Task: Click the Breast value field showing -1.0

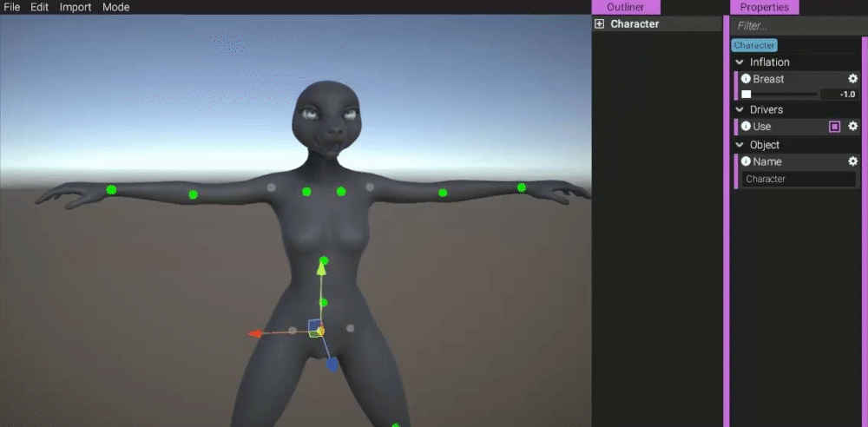Action: tap(838, 94)
